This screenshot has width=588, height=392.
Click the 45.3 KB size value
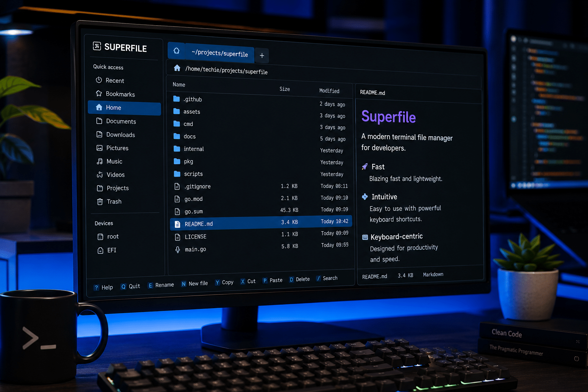click(289, 210)
